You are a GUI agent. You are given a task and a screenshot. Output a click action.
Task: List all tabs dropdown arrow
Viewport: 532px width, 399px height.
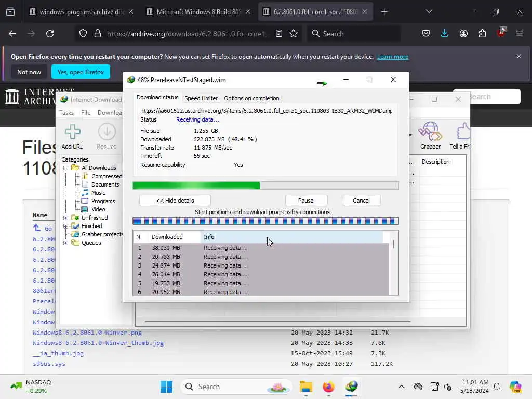(429, 12)
